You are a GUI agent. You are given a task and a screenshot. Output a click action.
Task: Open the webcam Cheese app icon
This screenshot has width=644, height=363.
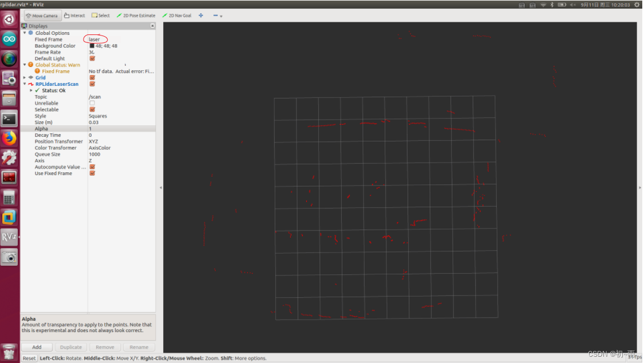pyautogui.click(x=9, y=79)
